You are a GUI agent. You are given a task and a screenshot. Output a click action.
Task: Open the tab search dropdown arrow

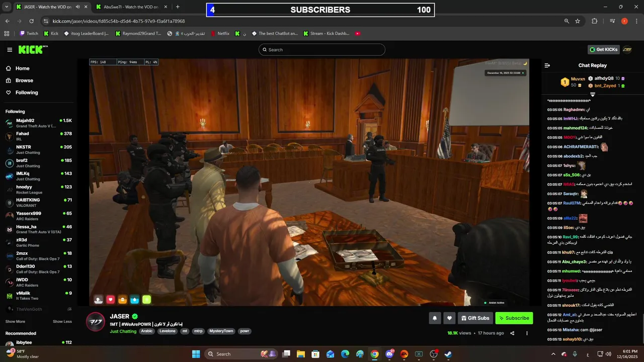(x=7, y=7)
